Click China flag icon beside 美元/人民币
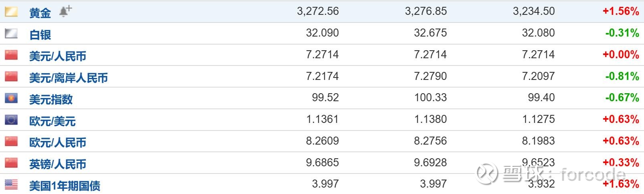Image resolution: width=644 pixels, height=194 pixels. 11,55
